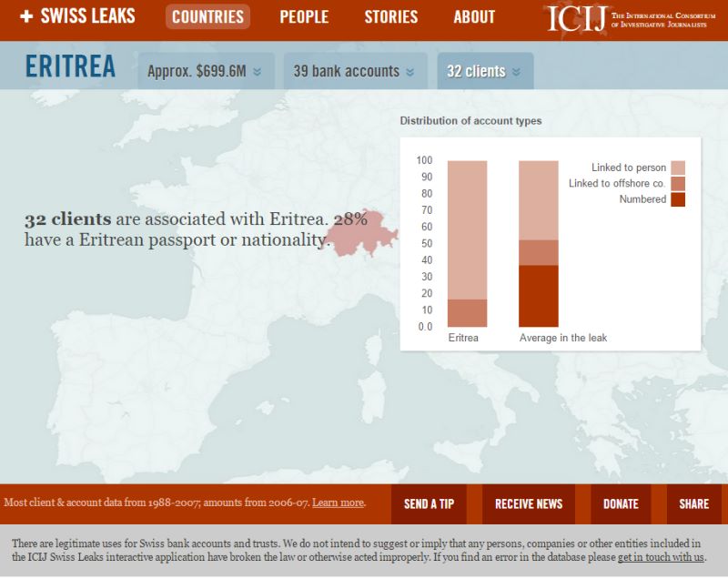The width and height of the screenshot is (728, 579).
Task: Click the ERITREA country heading
Action: coord(70,66)
